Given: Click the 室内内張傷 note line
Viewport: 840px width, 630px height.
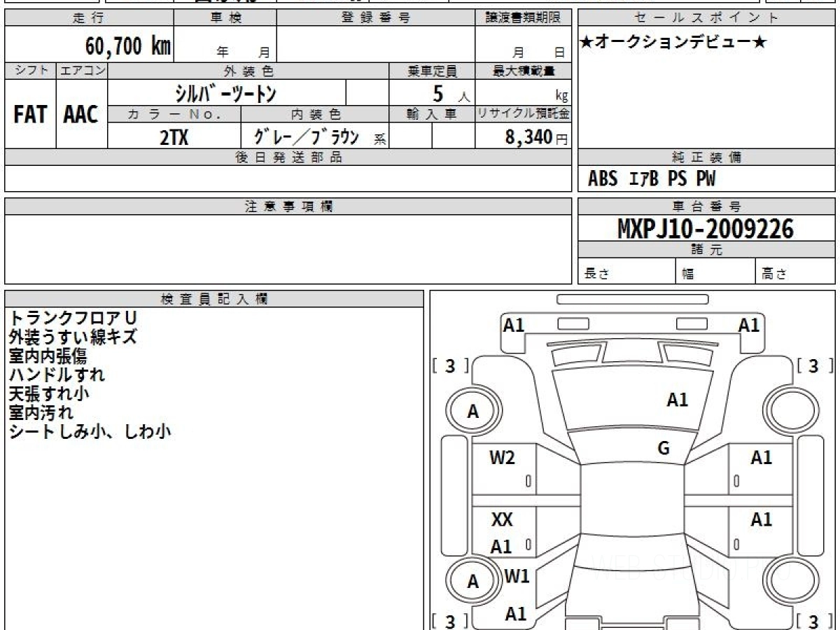Looking at the screenshot, I should [x=48, y=356].
